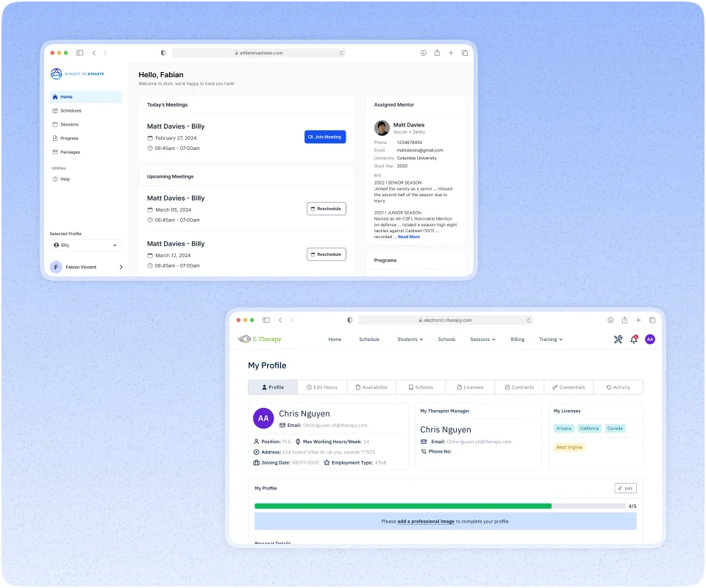Open Packages in Athlete to Athlete sidebar
Image resolution: width=706 pixels, height=588 pixels.
pos(66,152)
